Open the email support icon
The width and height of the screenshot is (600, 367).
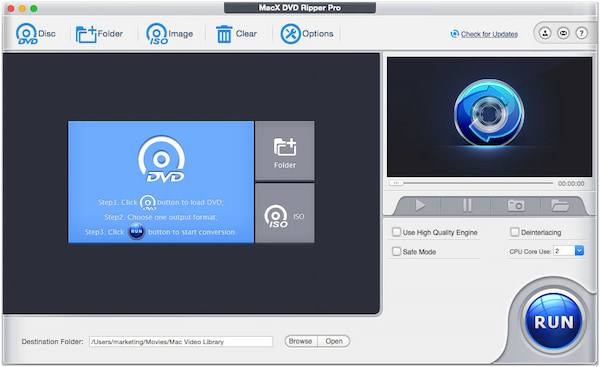pyautogui.click(x=563, y=33)
